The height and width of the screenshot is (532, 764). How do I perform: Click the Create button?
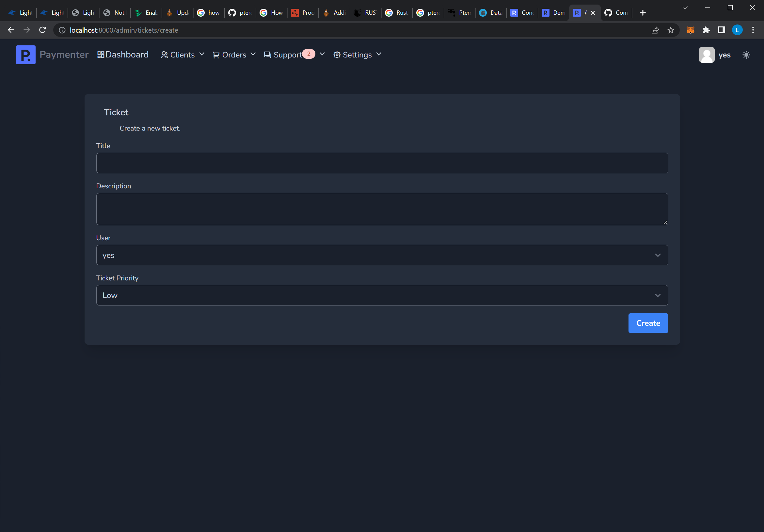(647, 323)
